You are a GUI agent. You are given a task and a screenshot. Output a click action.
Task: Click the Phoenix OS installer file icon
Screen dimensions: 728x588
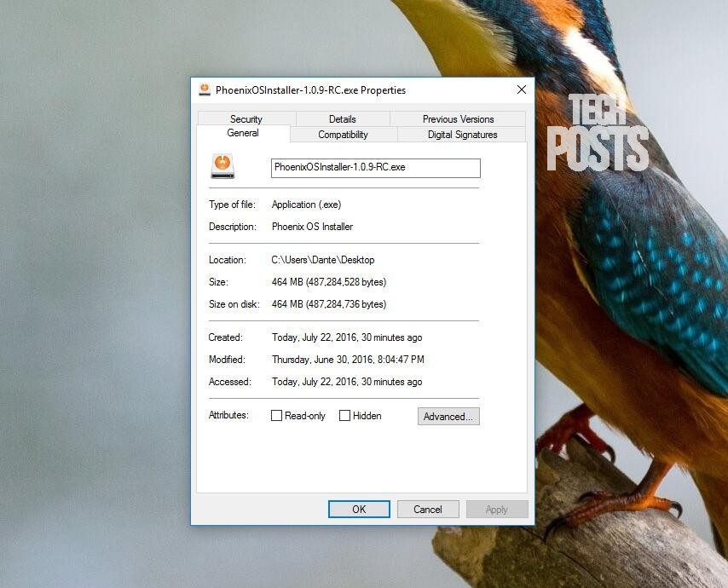point(222,166)
